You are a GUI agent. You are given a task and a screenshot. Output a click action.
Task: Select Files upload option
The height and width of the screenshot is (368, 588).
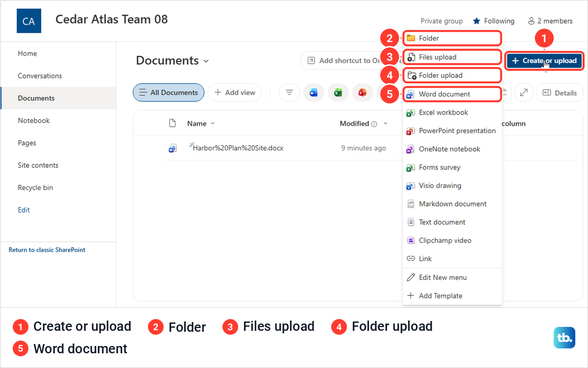tap(452, 57)
